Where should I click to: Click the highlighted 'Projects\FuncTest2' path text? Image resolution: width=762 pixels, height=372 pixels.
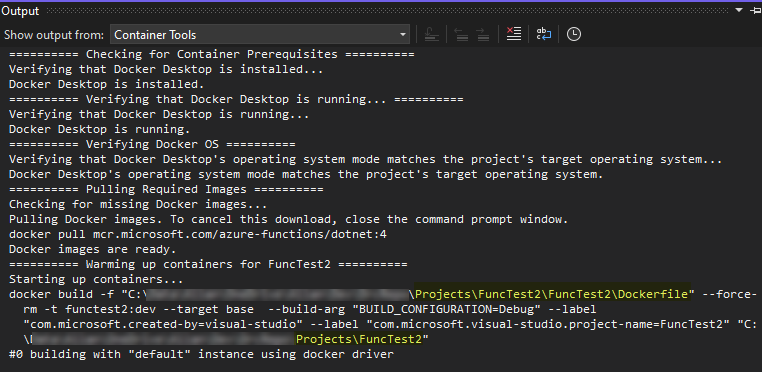tap(359, 339)
